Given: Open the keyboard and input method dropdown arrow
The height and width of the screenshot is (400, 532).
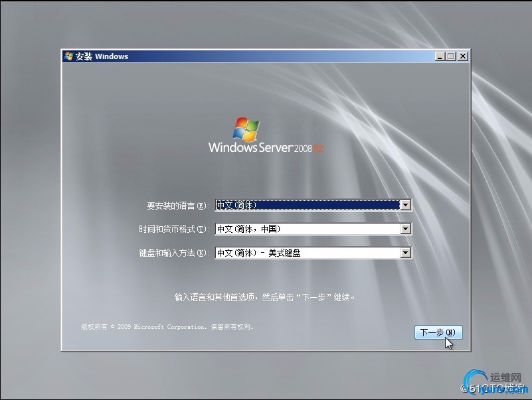Looking at the screenshot, I should click(405, 253).
